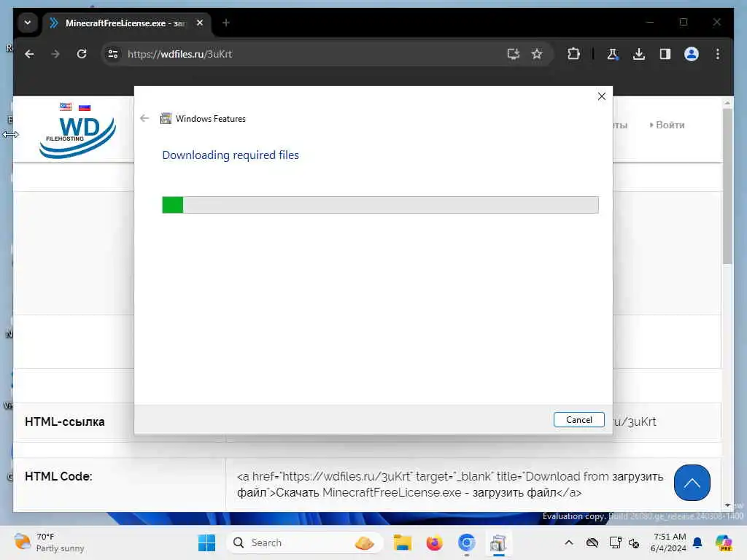Image resolution: width=747 pixels, height=560 pixels.
Task: Open the notifications bell
Action: click(x=697, y=542)
